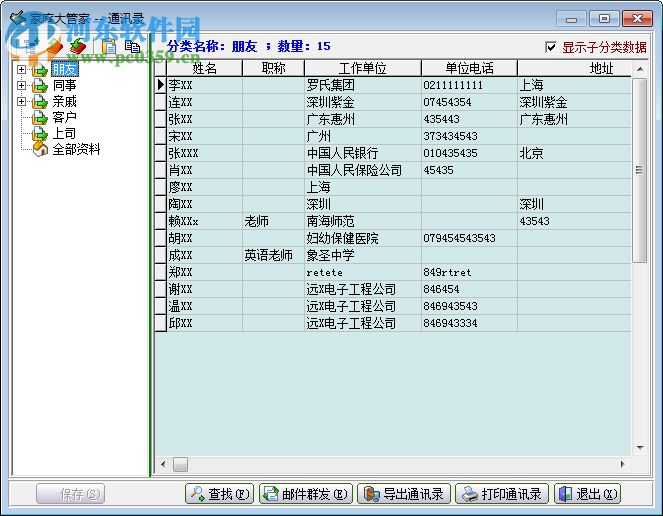Select the 亲戚 category folder
663x516 pixels.
(x=64, y=102)
